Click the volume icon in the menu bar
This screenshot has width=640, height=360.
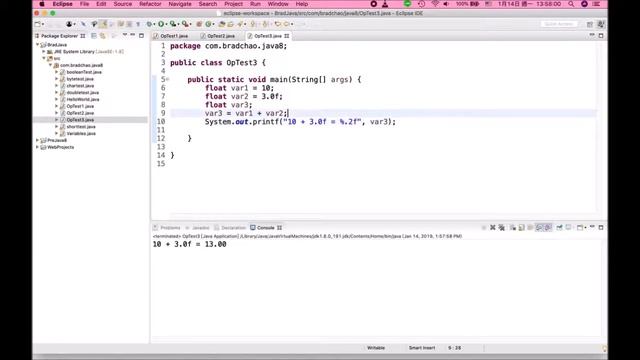(x=446, y=4)
